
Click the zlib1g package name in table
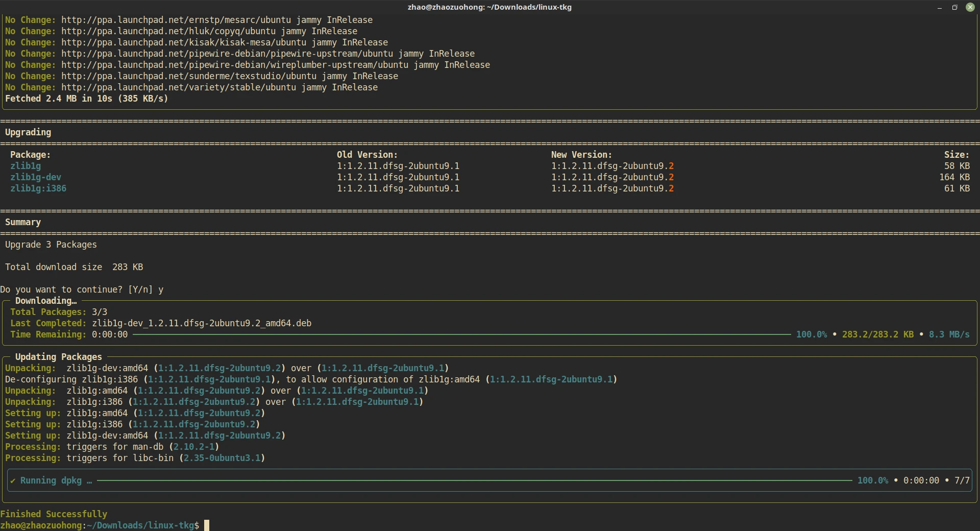point(26,166)
